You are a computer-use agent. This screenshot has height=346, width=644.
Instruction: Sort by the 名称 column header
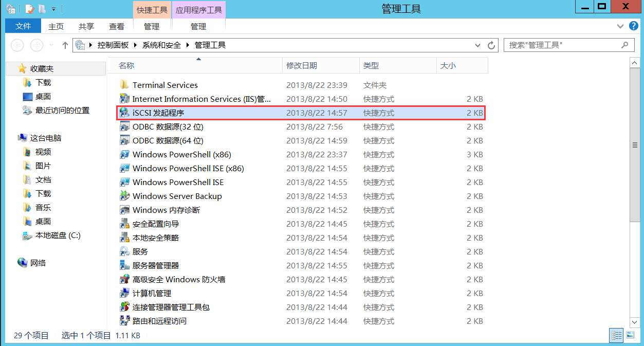click(x=195, y=65)
